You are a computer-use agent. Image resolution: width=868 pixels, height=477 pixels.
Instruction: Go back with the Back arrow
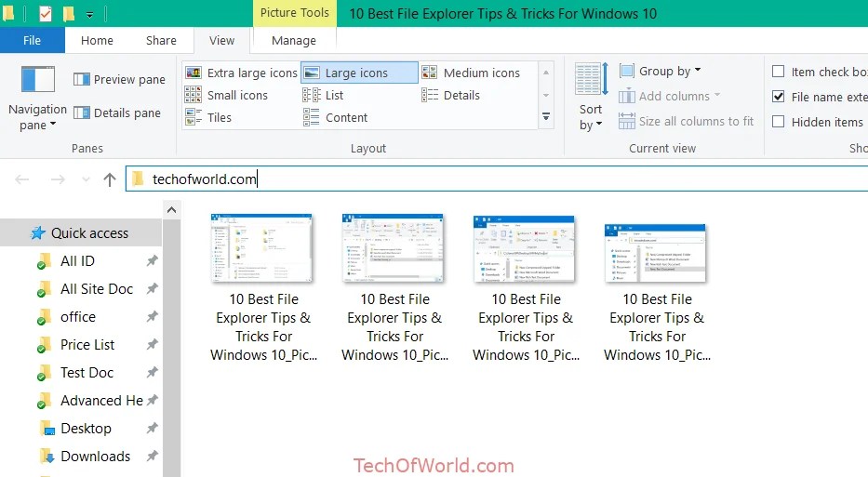22,179
